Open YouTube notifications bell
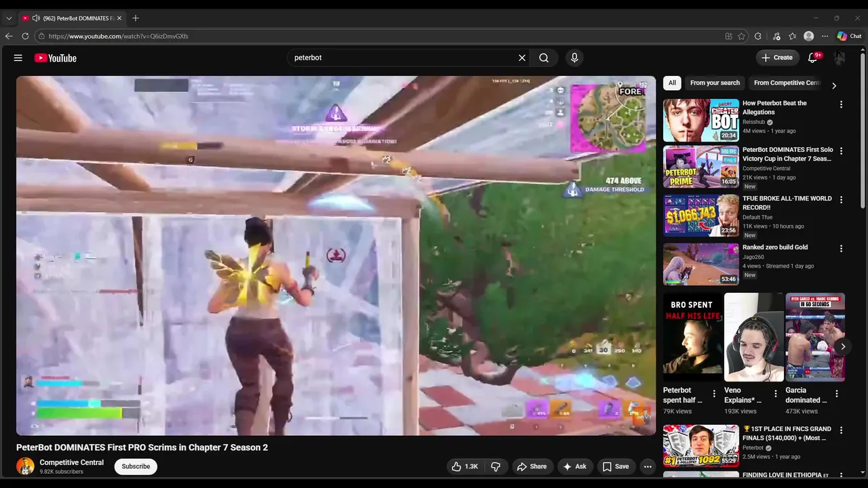The height and width of the screenshot is (488, 868). (x=812, y=58)
